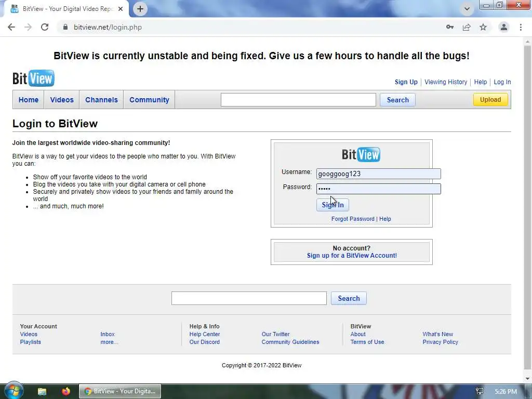Open the Chrome profile avatar icon
This screenshot has width=532, height=399.
(504, 27)
